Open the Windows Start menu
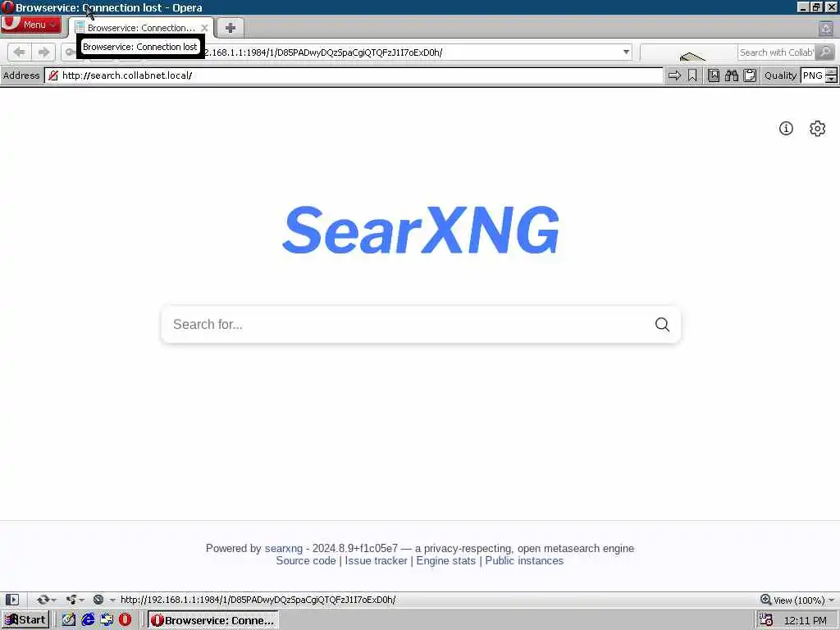The height and width of the screenshot is (630, 840). [x=25, y=620]
